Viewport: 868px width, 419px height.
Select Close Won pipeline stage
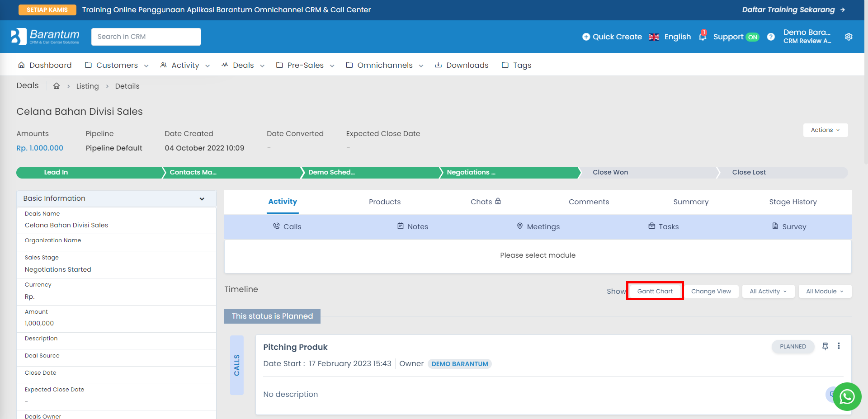(x=648, y=173)
